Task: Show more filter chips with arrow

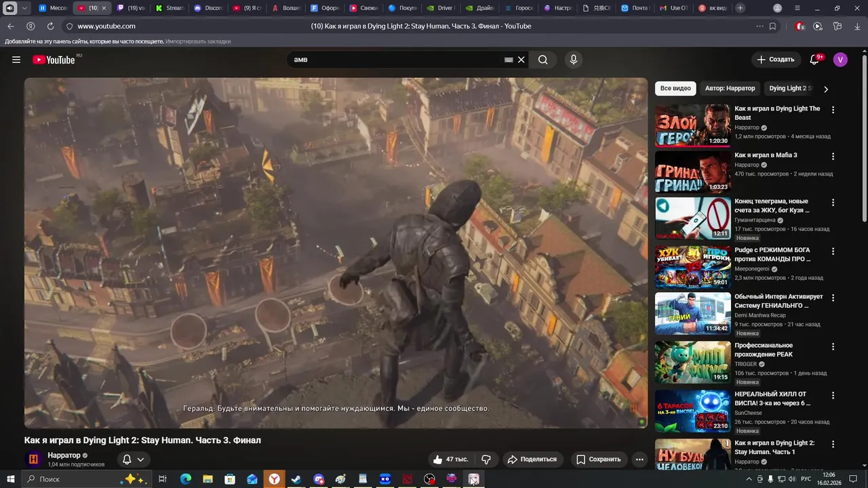Action: click(x=825, y=89)
